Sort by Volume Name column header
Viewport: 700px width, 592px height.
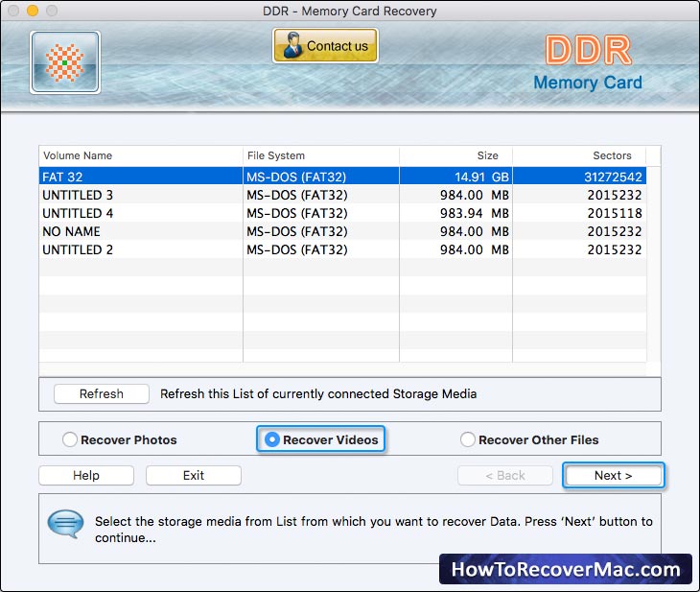[141, 155]
